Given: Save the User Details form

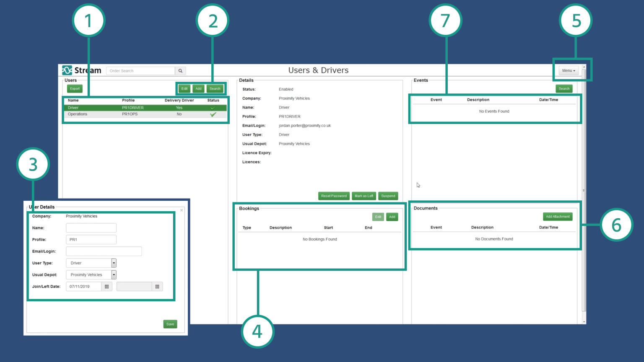Looking at the screenshot, I should [170, 324].
